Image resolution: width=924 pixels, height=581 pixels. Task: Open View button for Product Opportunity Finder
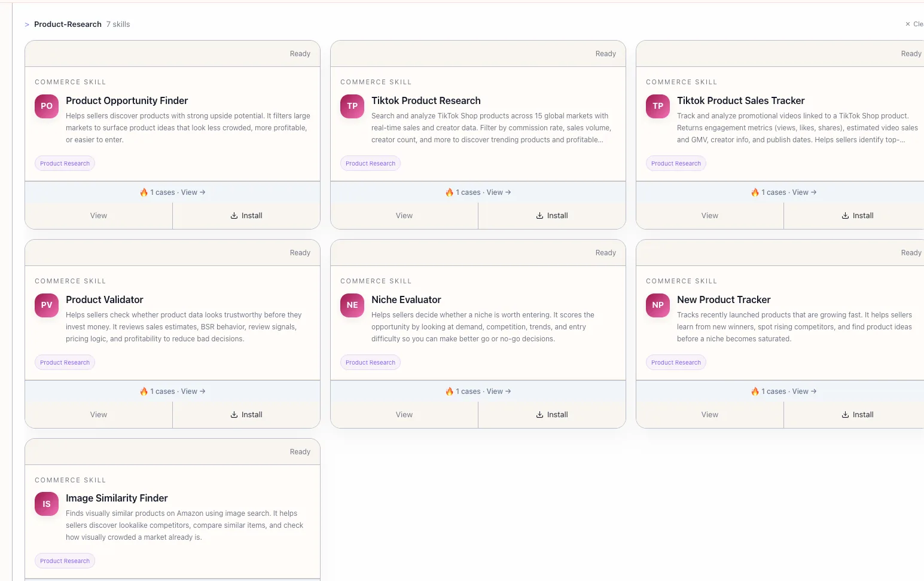coord(99,216)
